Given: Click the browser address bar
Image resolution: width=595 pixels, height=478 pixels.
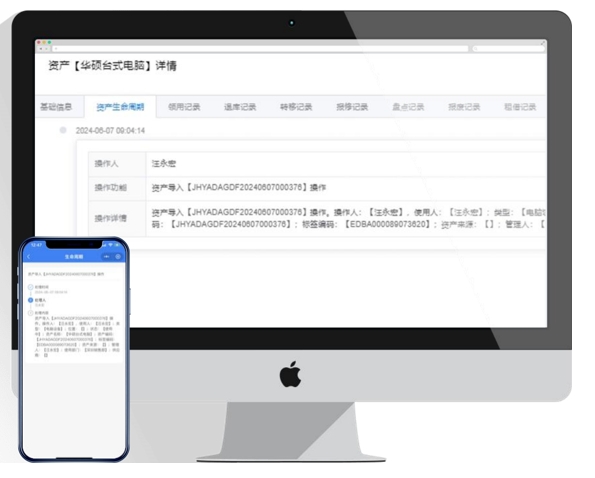Looking at the screenshot, I should click(x=260, y=49).
